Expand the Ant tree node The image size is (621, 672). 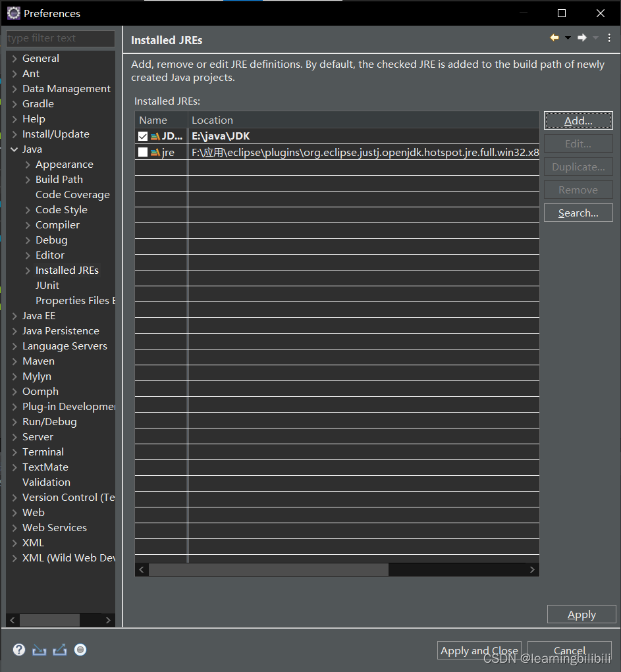(14, 74)
